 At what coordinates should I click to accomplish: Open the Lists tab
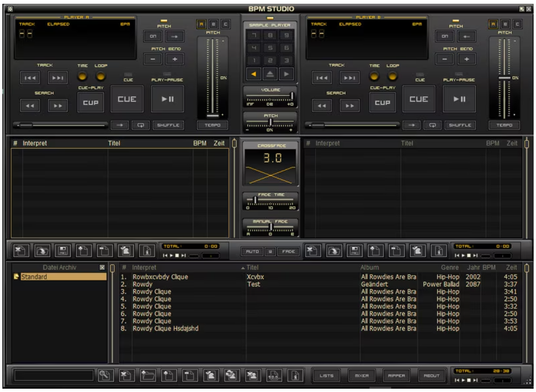click(x=326, y=375)
